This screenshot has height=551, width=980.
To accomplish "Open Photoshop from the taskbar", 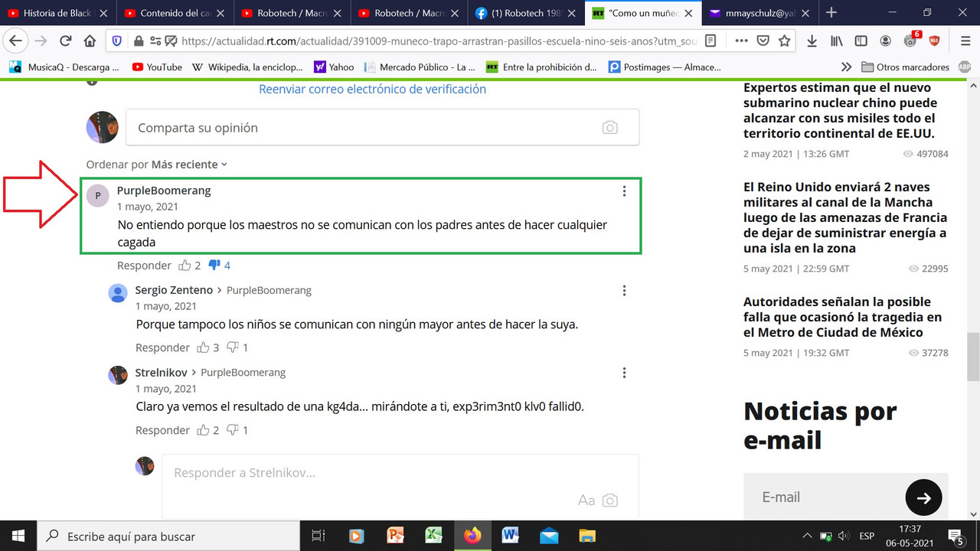I will point(394,536).
